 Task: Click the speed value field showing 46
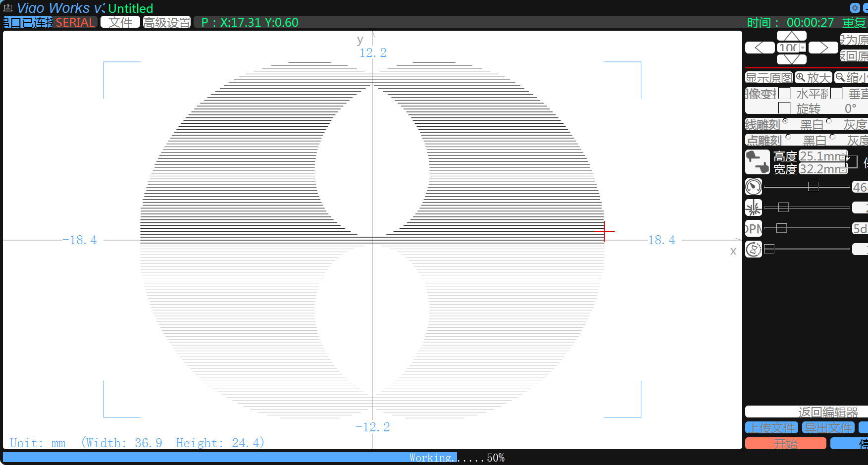[860, 187]
